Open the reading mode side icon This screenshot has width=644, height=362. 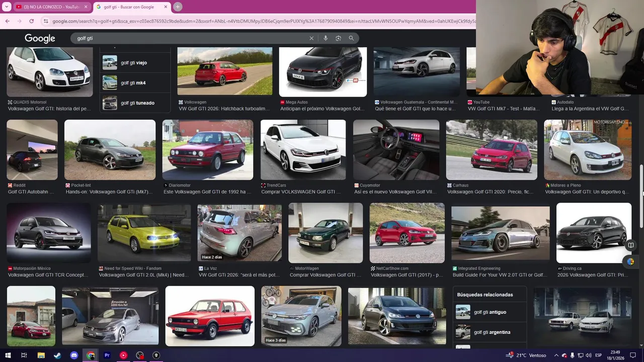click(630, 245)
